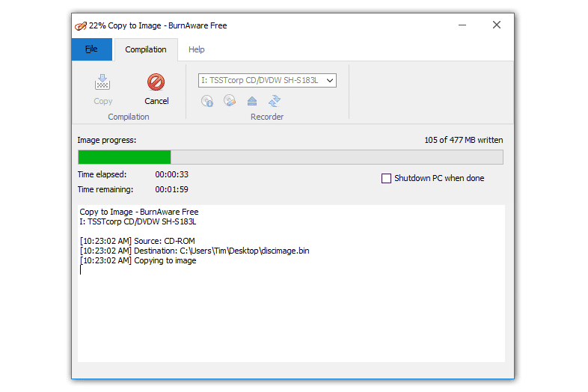Click the Cancel icon to stop copying

click(x=156, y=82)
